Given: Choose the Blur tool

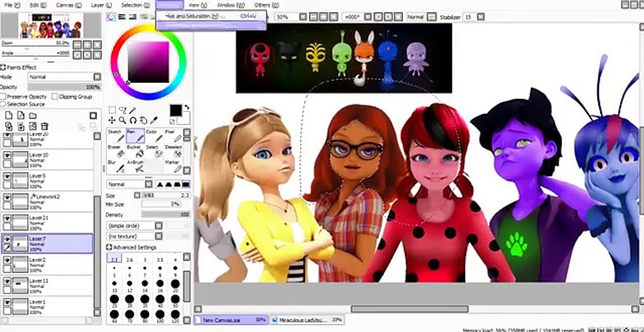Looking at the screenshot, I should pos(116,166).
